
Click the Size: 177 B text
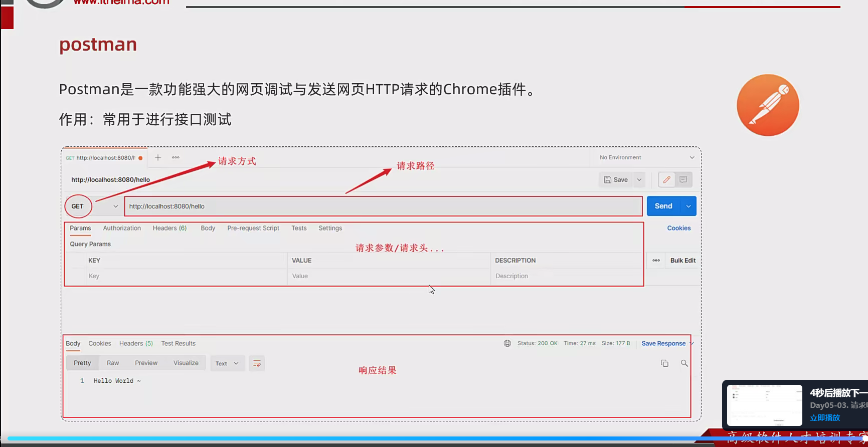tap(616, 343)
